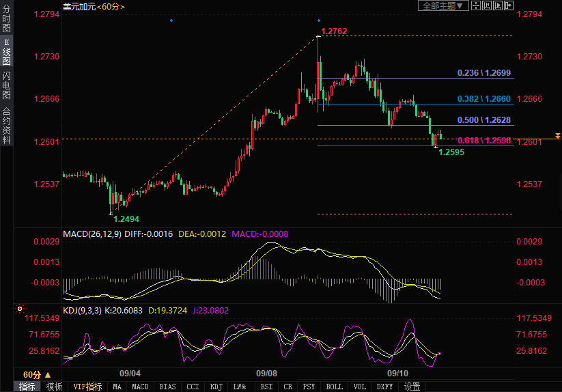562x392 pixels.
Task: Click the chart icon with right-pointing play arrow
Action: (x=497, y=5)
